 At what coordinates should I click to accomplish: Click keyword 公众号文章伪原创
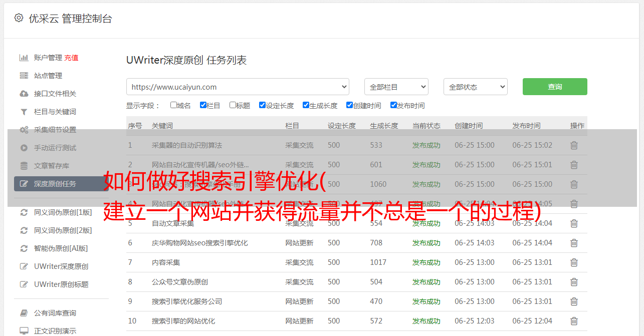pos(180,282)
